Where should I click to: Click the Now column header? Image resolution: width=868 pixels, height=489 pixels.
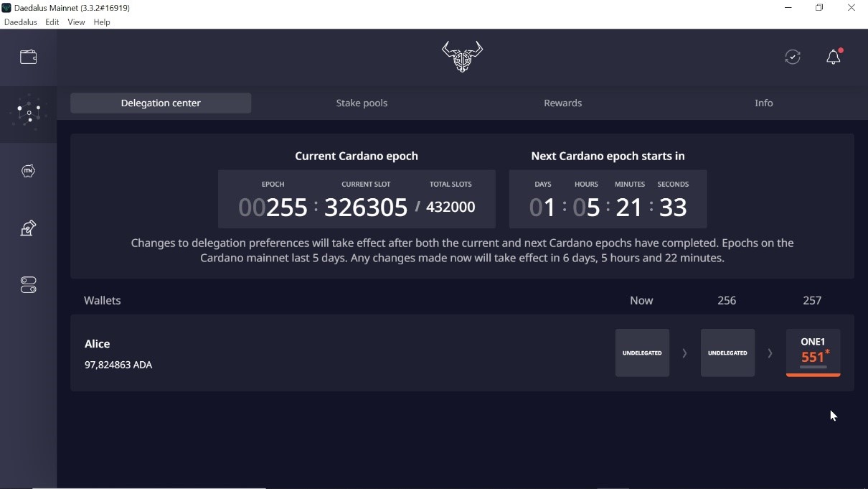[641, 300]
